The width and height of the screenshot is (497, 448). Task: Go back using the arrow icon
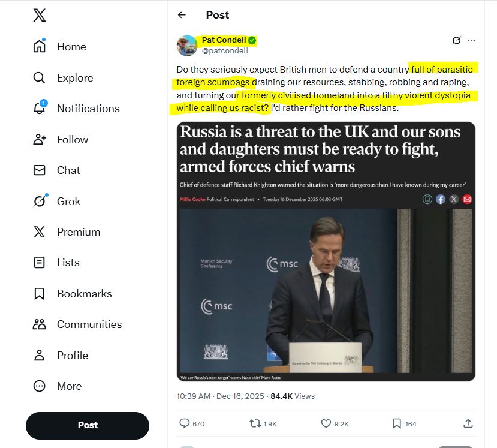(x=182, y=15)
